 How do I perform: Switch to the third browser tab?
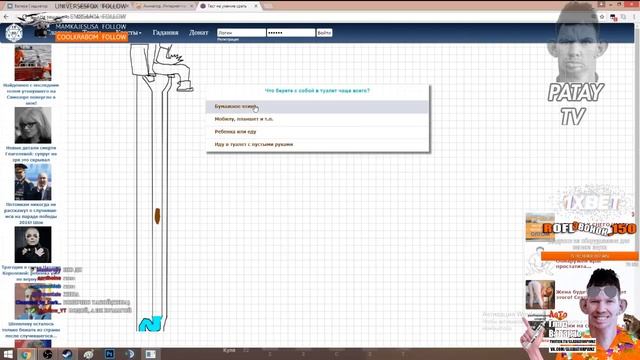pyautogui.click(x=163, y=6)
